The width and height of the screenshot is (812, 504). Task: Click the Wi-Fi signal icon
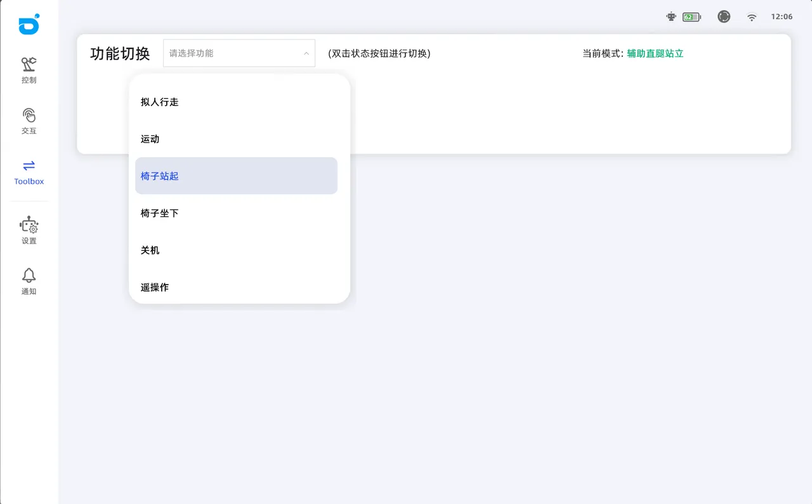point(752,17)
